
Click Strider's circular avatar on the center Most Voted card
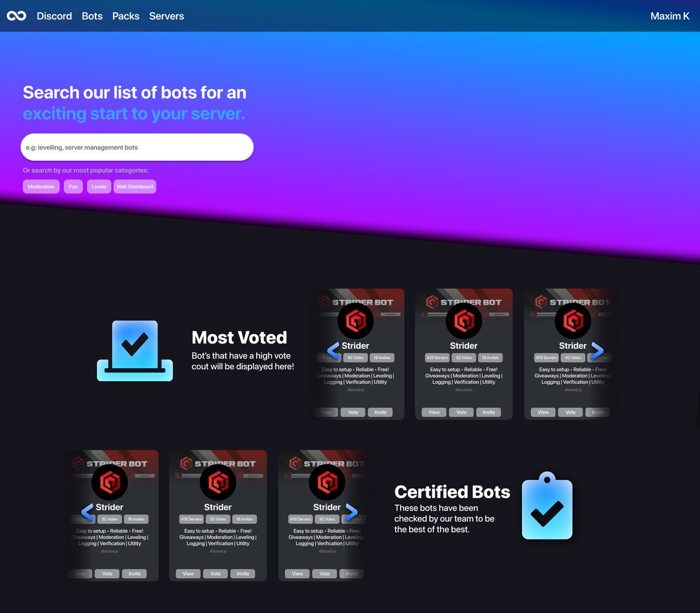pyautogui.click(x=464, y=321)
